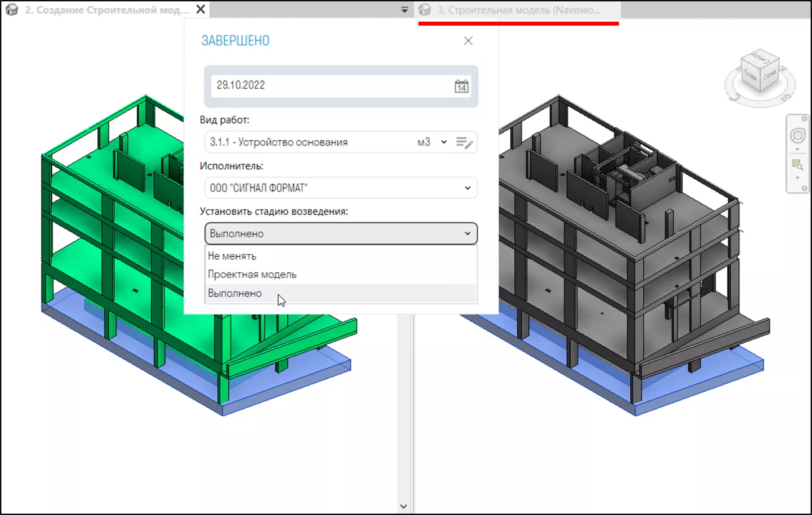This screenshot has height=515, width=812.
Task: Click the edit work types list icon
Action: pyautogui.click(x=464, y=143)
